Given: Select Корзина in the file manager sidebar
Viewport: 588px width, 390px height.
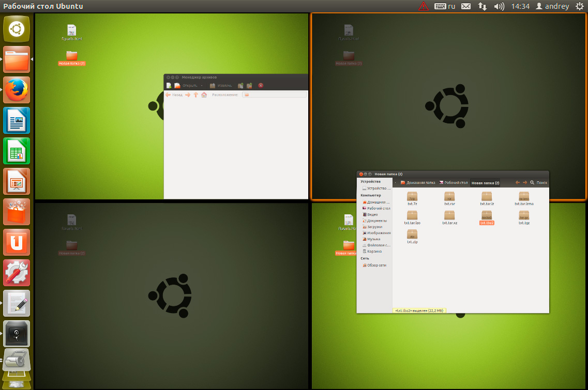Looking at the screenshot, I should point(374,251).
